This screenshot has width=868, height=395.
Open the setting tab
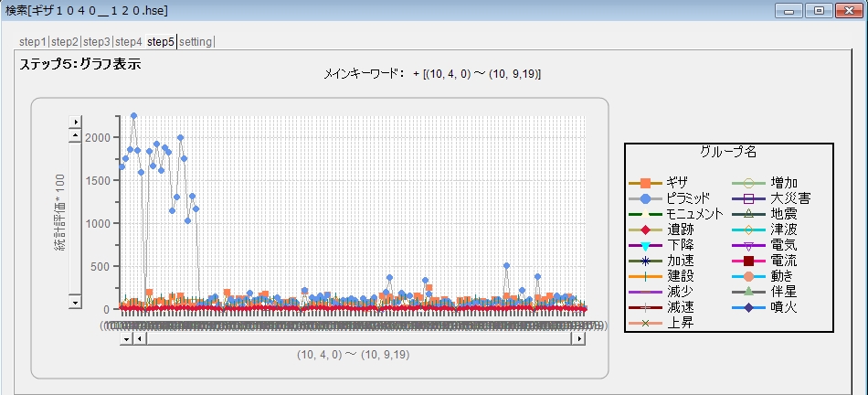pos(196,42)
